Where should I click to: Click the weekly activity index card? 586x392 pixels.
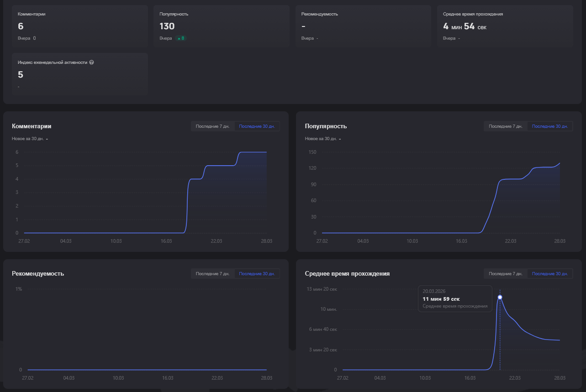pos(80,74)
